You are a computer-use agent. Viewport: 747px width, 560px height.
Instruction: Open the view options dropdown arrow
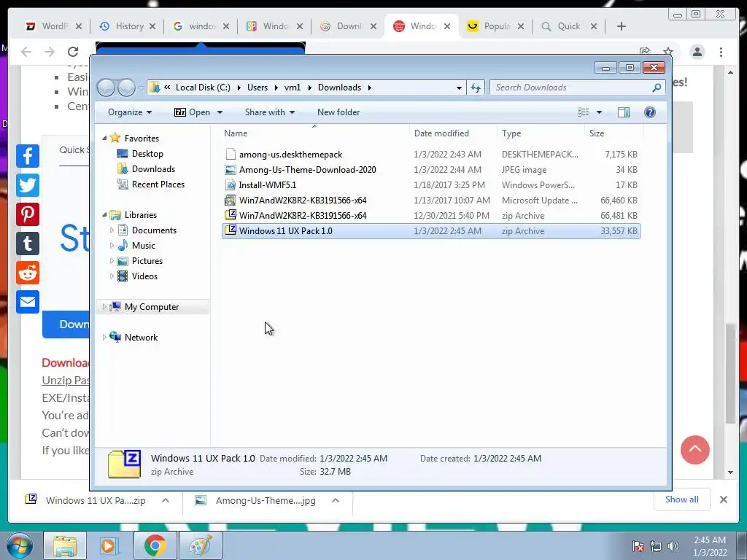click(600, 112)
